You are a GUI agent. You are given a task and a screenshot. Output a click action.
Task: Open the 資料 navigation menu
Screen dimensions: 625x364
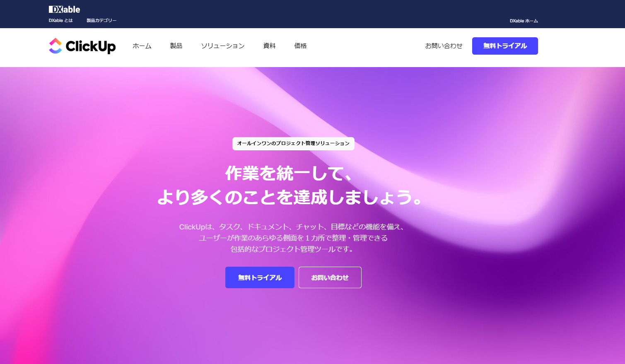point(269,46)
